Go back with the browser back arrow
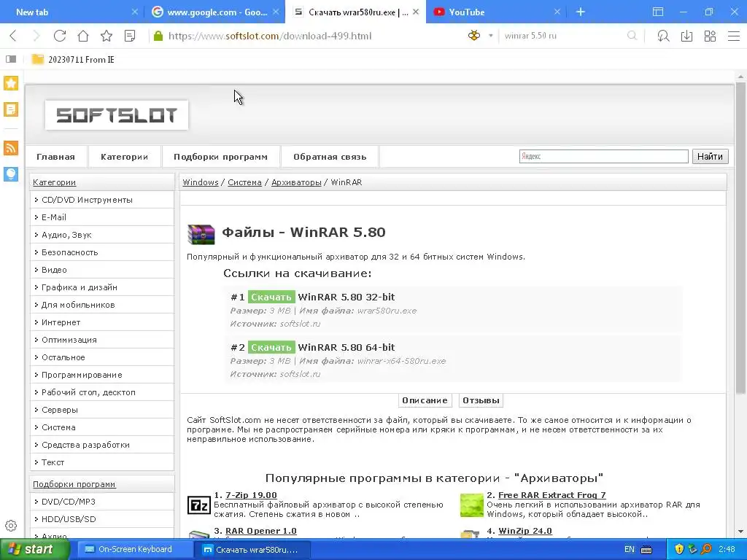 [13, 36]
